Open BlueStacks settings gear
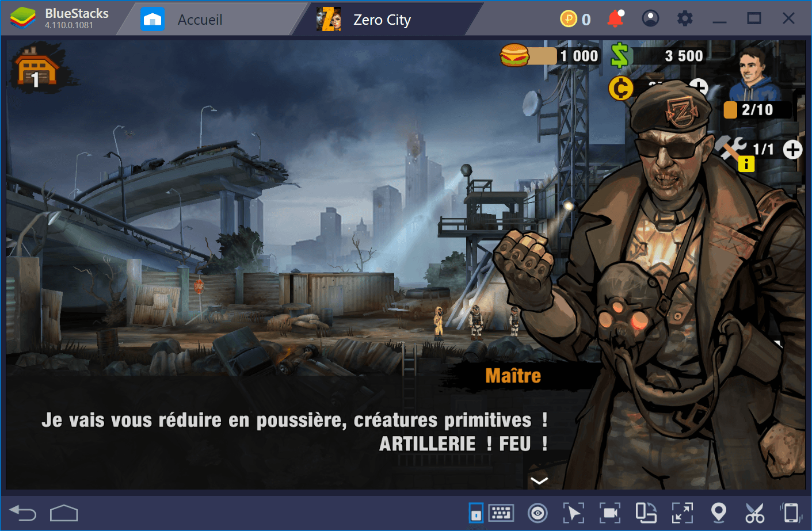 point(685,19)
